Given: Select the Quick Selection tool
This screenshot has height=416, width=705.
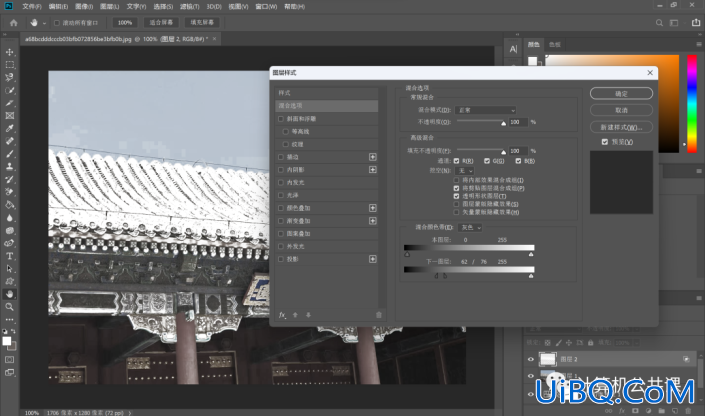Looking at the screenshot, I should pos(9,90).
